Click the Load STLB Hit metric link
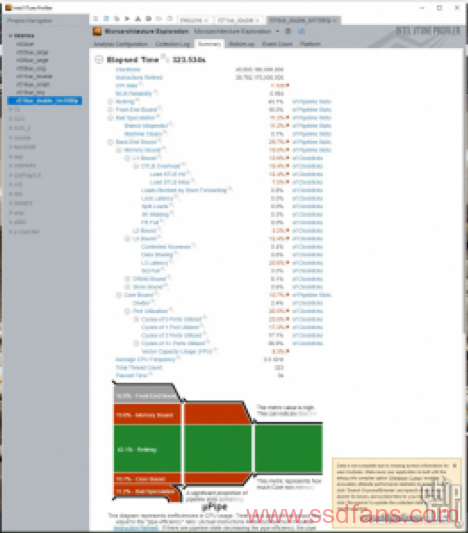 168,174
